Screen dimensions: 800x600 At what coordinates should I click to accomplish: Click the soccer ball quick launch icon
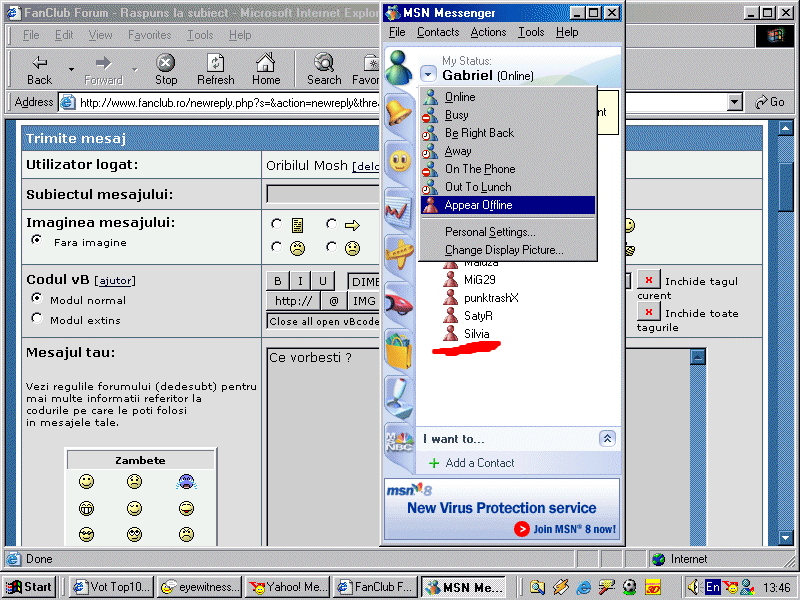pos(630,587)
